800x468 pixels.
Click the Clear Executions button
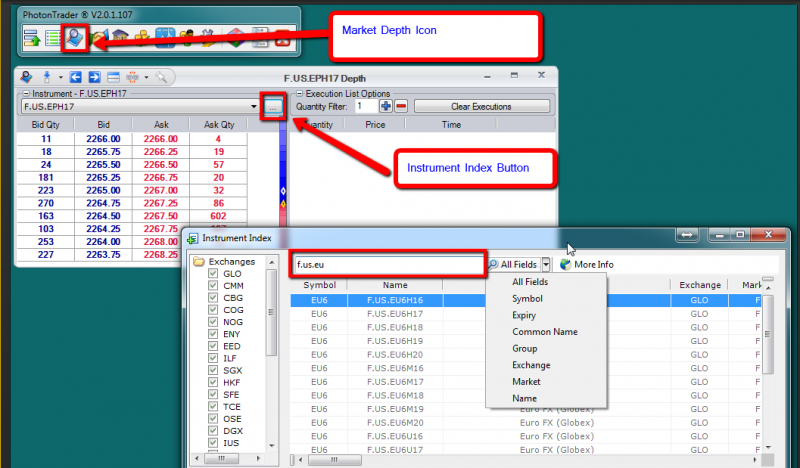coord(482,106)
